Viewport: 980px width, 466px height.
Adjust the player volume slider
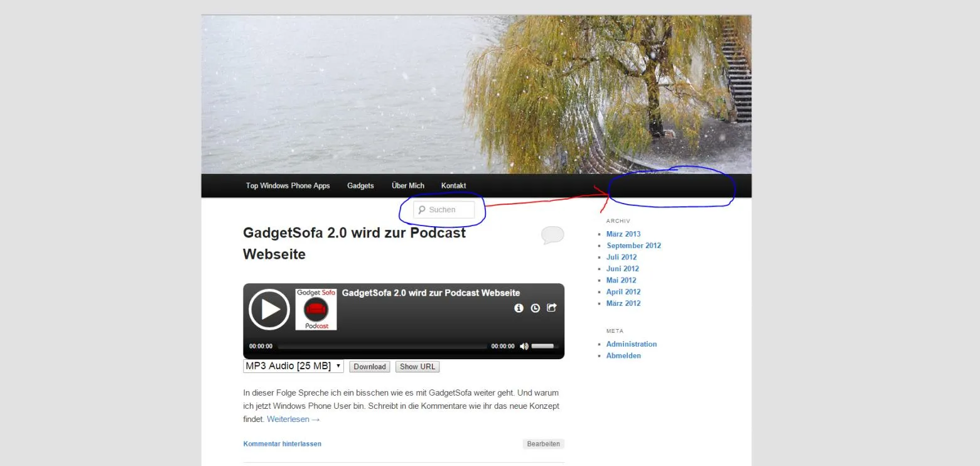point(544,346)
